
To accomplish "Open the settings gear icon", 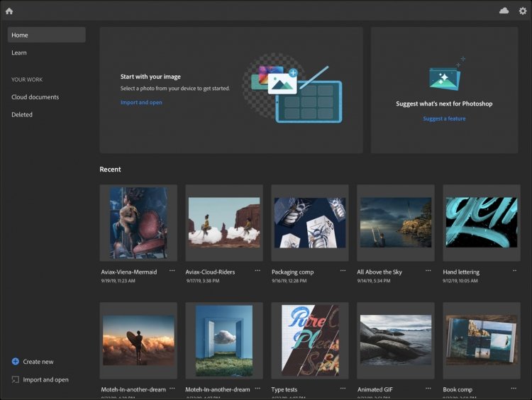I will coord(523,11).
